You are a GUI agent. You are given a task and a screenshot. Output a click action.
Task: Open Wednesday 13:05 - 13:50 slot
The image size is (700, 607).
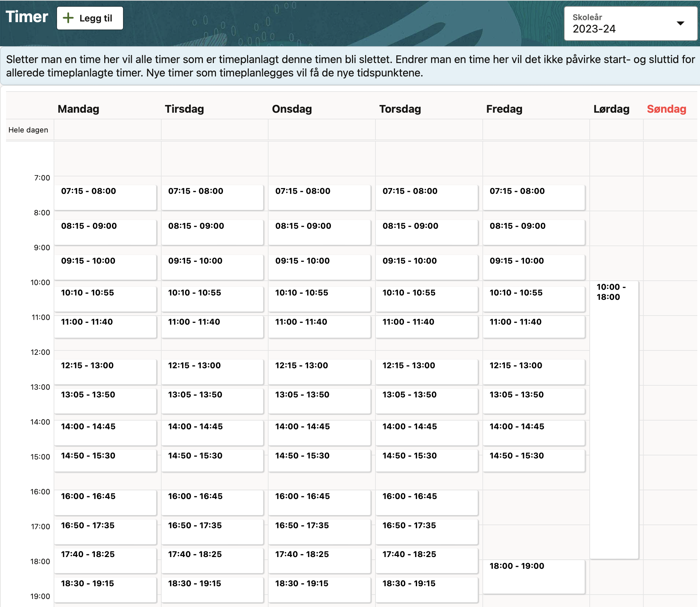click(x=319, y=400)
